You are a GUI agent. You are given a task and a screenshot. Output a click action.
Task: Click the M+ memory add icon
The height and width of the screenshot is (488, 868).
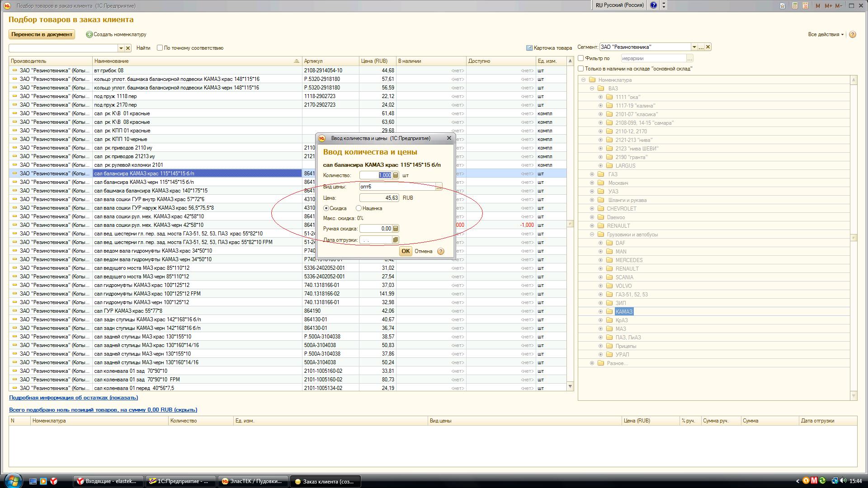(x=828, y=6)
